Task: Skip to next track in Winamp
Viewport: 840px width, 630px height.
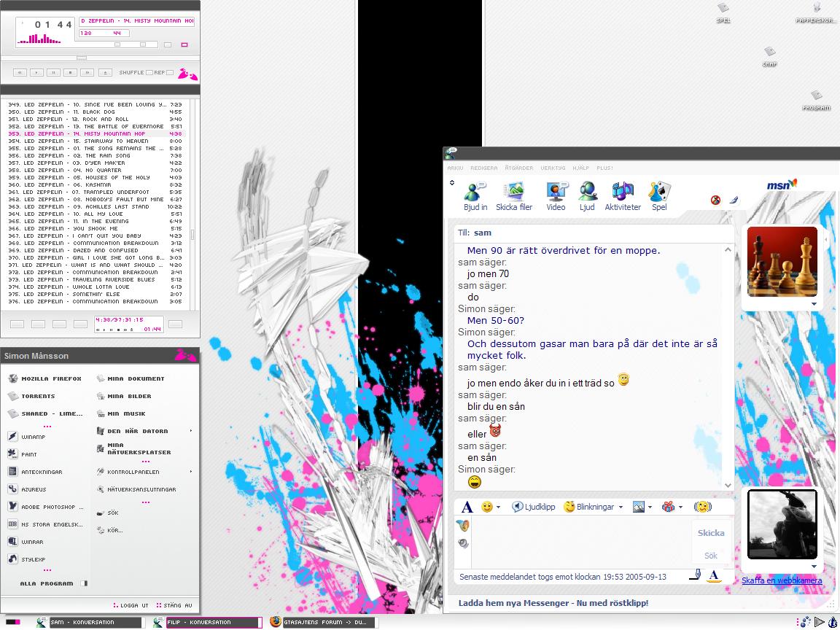Action: 87,72
